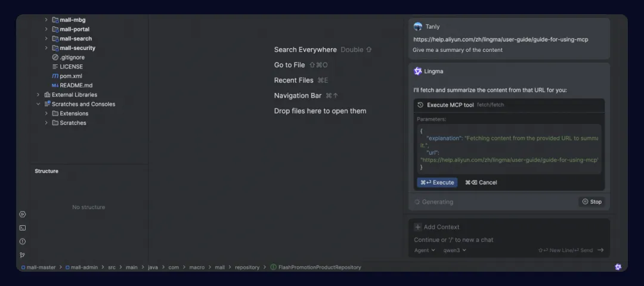644x286 pixels.
Task: Expand the mall-portal folder
Action: point(47,29)
